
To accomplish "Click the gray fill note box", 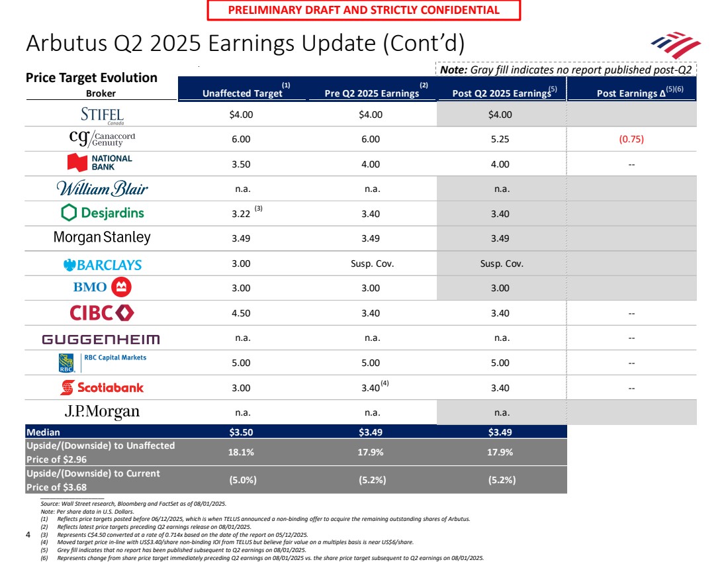I will point(566,70).
